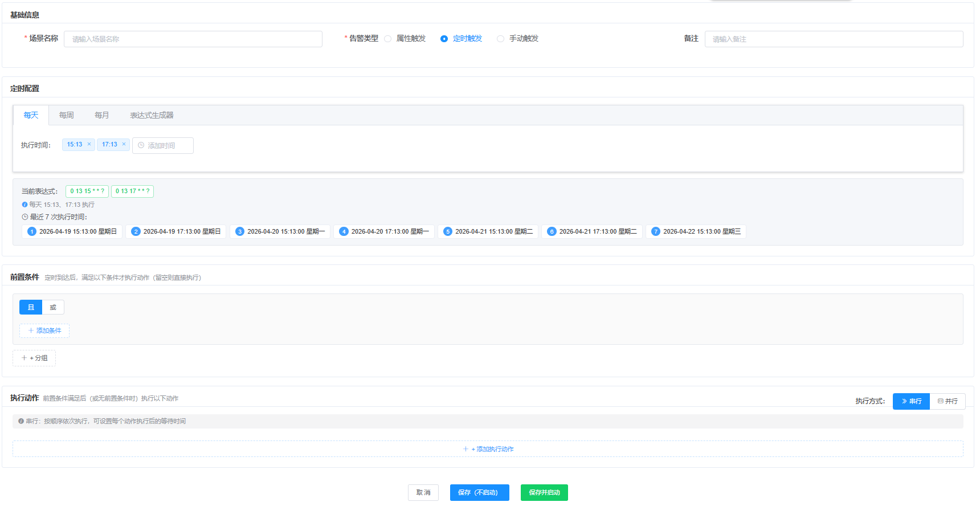Switch execution mode to 并行
Screen dimensions: 980x506
[x=948, y=401]
